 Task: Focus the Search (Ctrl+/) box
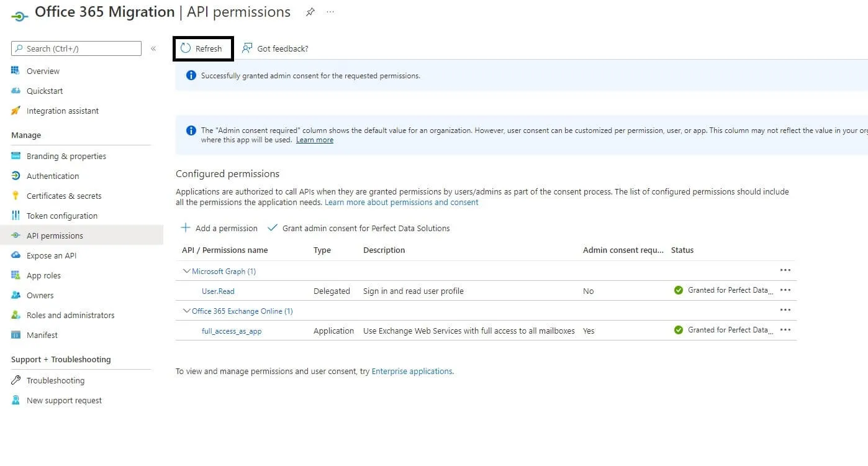76,48
